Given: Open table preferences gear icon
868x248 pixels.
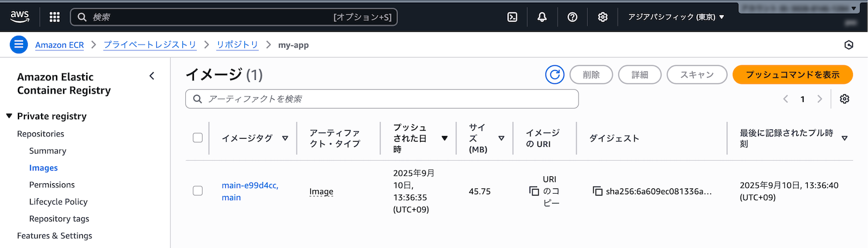Looking at the screenshot, I should pos(844,99).
